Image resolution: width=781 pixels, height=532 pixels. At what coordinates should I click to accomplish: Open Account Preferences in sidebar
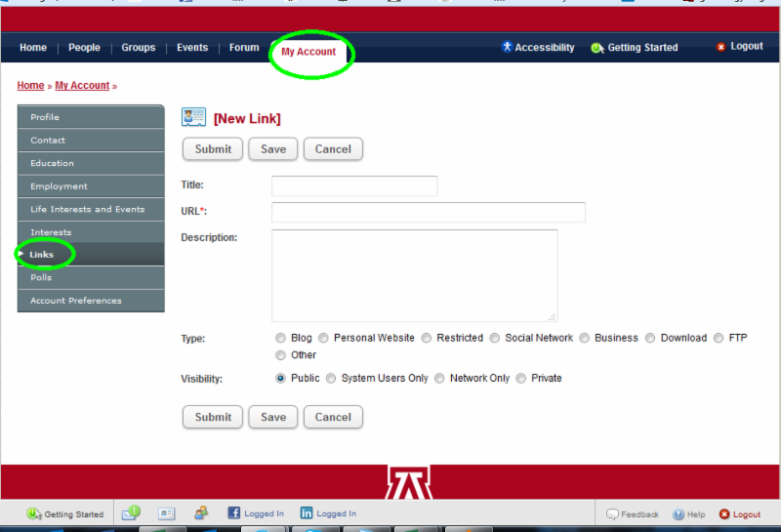(91, 301)
